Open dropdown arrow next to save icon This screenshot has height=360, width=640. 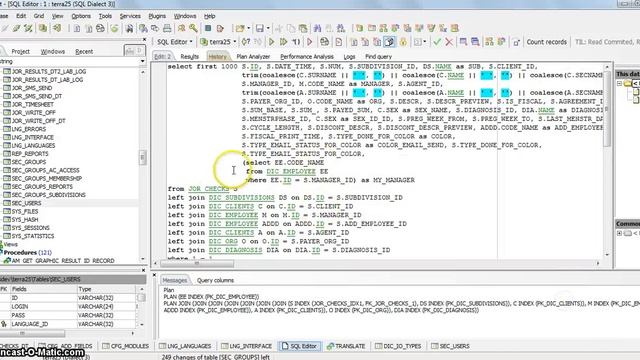tap(268, 28)
